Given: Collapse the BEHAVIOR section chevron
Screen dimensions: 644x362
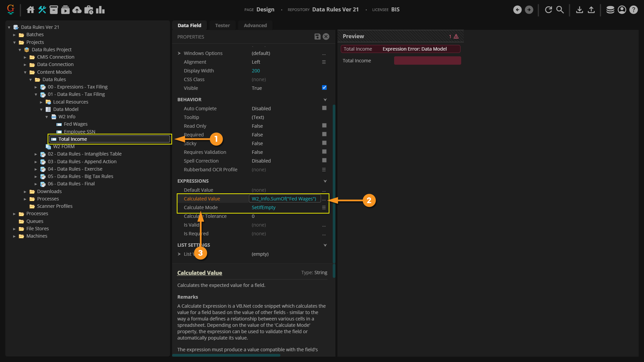Looking at the screenshot, I should [x=325, y=100].
